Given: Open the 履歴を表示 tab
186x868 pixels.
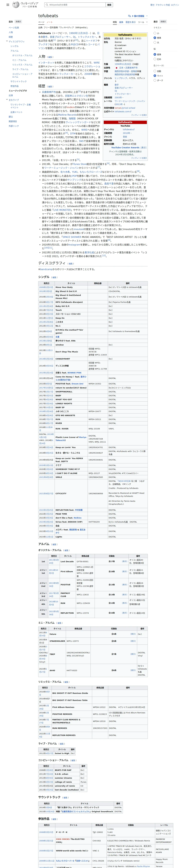Looking at the screenshot, I should (131, 22).
